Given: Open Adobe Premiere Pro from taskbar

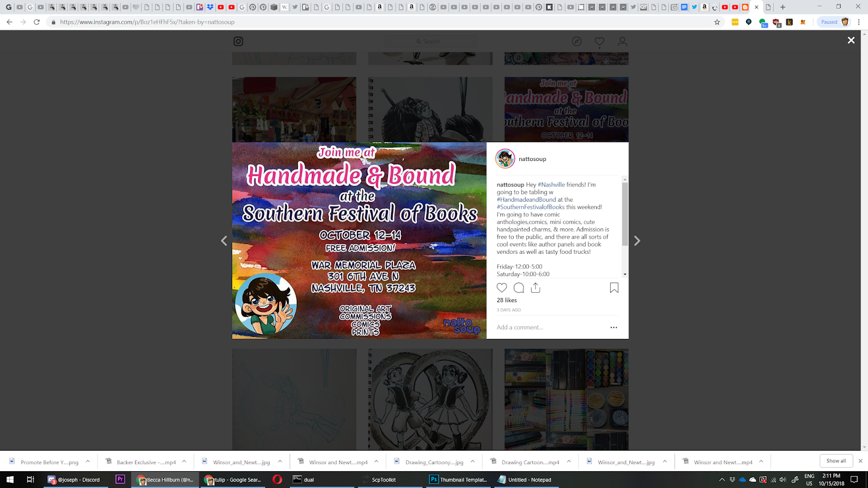Looking at the screenshot, I should 120,479.
